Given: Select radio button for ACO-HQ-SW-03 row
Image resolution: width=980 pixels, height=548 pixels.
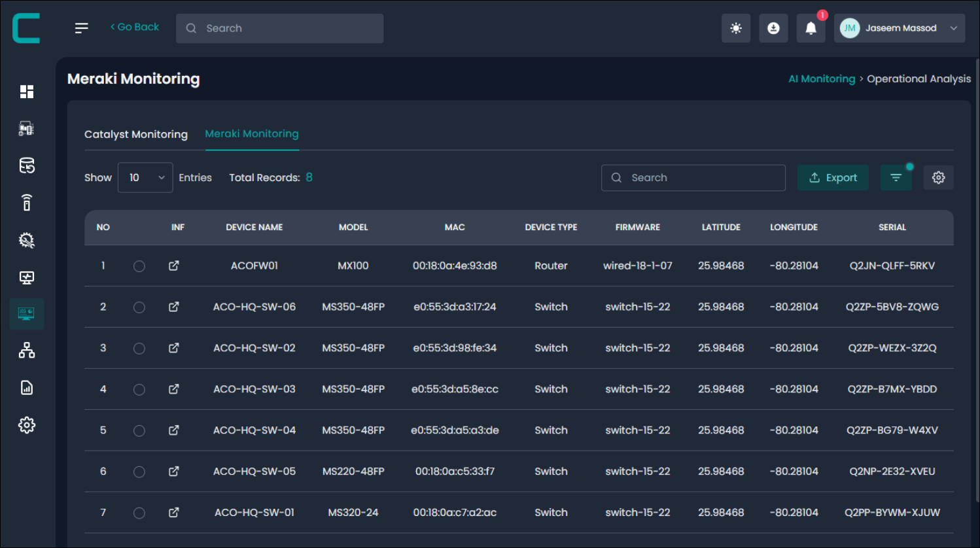Looking at the screenshot, I should tap(139, 390).
